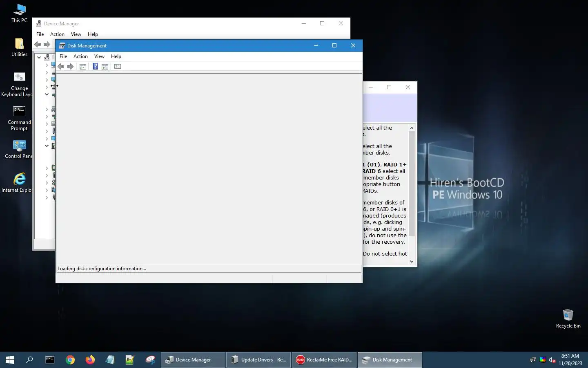This screenshot has width=588, height=368.
Task: Open Disk Management's Help menu
Action: pyautogui.click(x=116, y=56)
